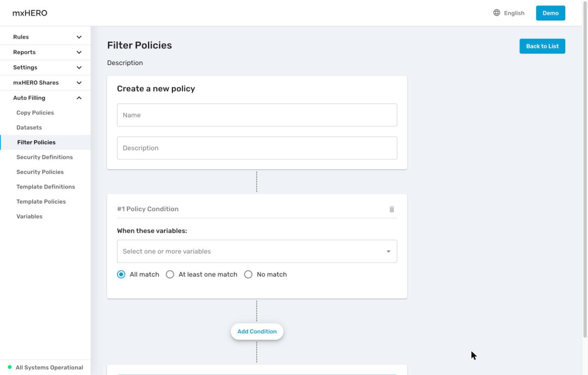Image resolution: width=588 pixels, height=375 pixels.
Task: Open Variables page in sidebar
Action: click(x=30, y=217)
